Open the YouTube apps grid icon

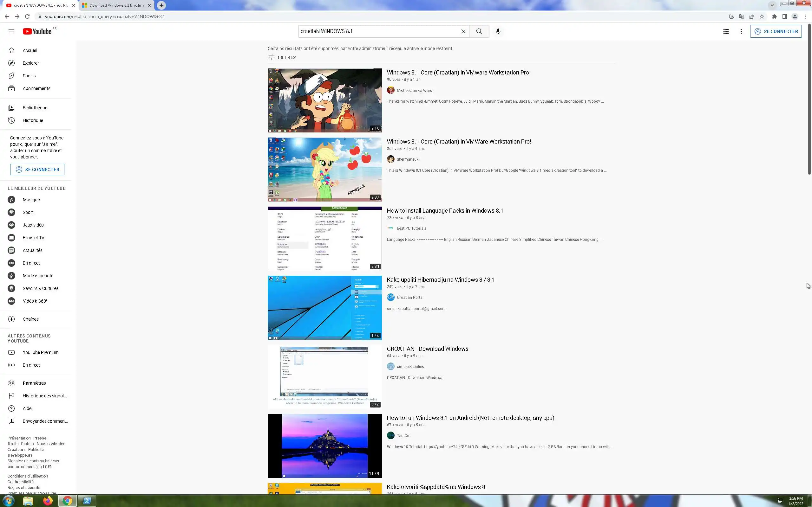point(726,31)
